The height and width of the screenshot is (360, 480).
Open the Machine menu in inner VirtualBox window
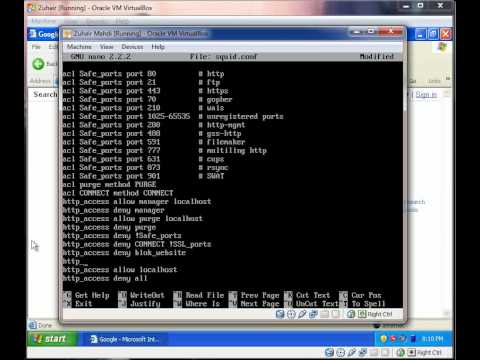[x=79, y=47]
